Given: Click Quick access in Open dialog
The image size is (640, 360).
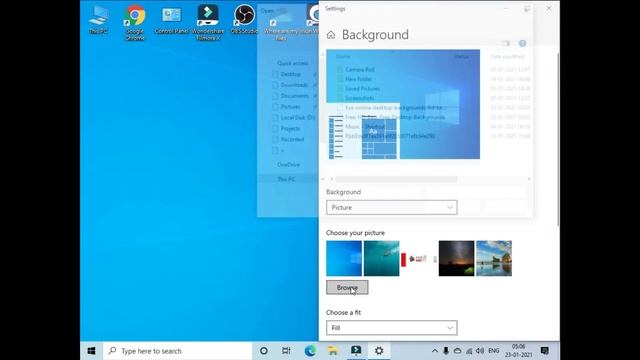Looking at the screenshot, I should [293, 63].
